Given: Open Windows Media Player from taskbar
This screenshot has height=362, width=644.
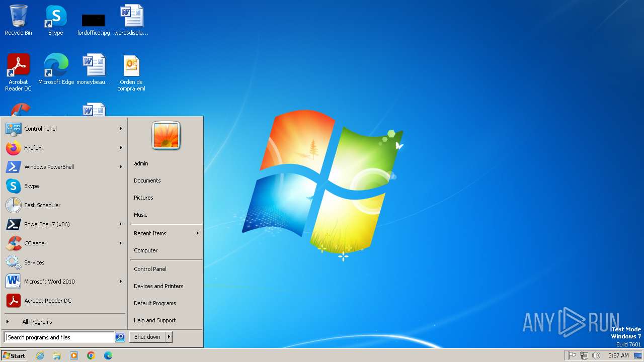Looking at the screenshot, I should point(74,355).
